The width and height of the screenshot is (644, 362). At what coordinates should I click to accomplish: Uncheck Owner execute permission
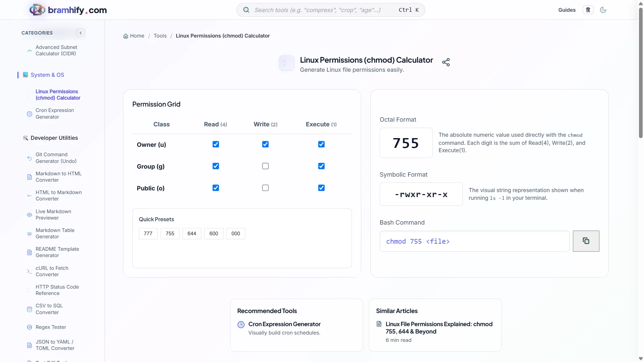(x=321, y=144)
